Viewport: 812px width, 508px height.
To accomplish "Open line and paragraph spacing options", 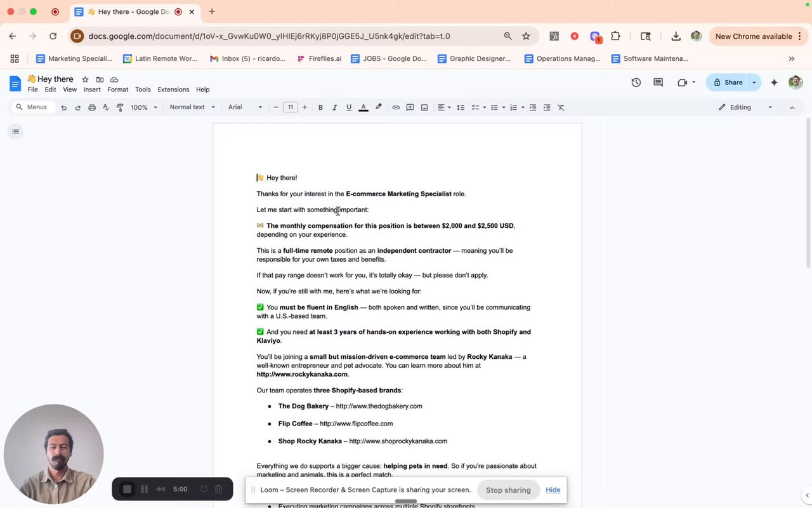I will 461,107.
